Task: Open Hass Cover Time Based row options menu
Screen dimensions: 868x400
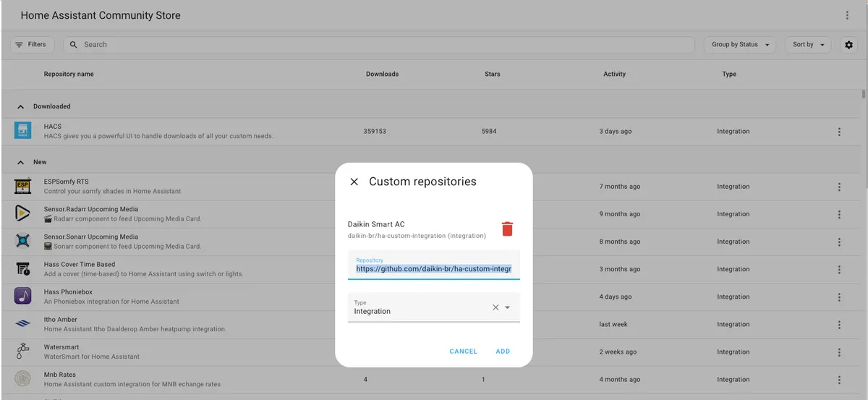Action: coord(839,269)
